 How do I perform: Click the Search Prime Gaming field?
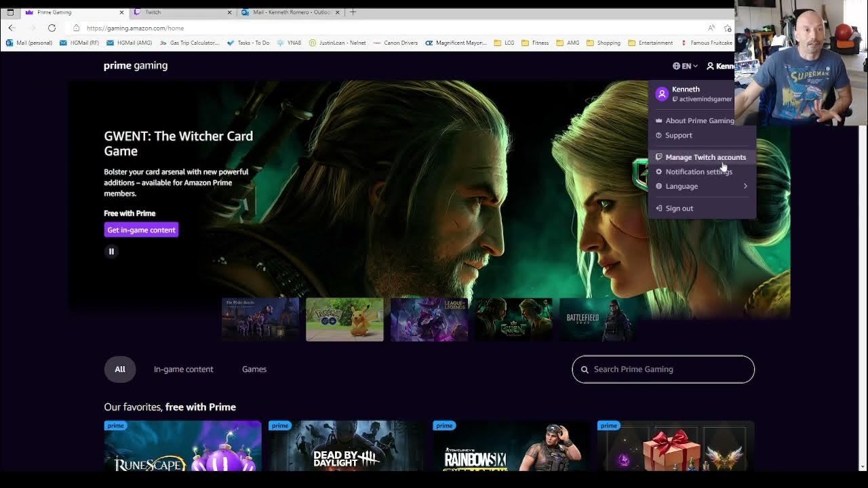[663, 369]
